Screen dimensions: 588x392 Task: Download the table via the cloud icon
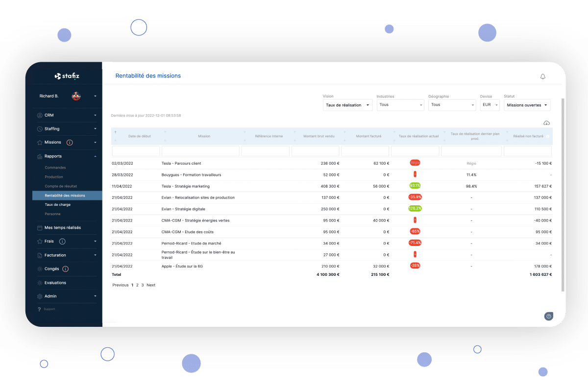tap(547, 123)
